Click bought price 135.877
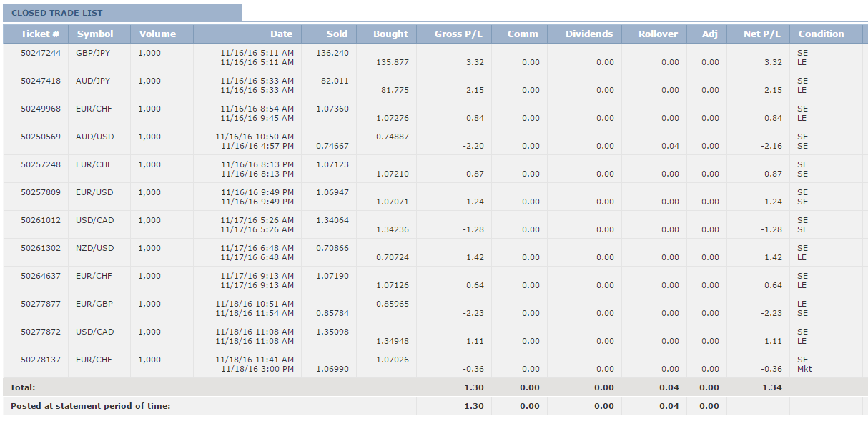 [392, 62]
